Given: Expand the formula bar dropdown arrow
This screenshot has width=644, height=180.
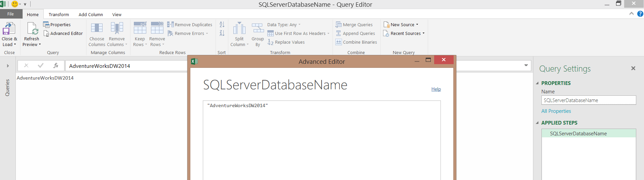Looking at the screenshot, I should 526,65.
